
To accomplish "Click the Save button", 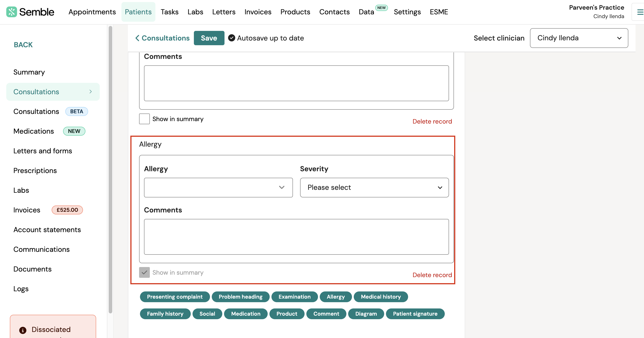I will click(x=209, y=38).
